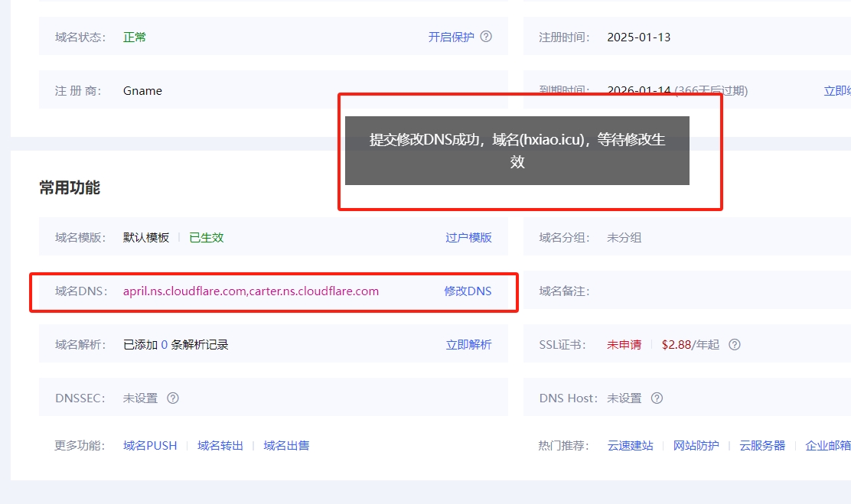Click the DNS Host 未设置 value
851x504 pixels.
pos(624,398)
